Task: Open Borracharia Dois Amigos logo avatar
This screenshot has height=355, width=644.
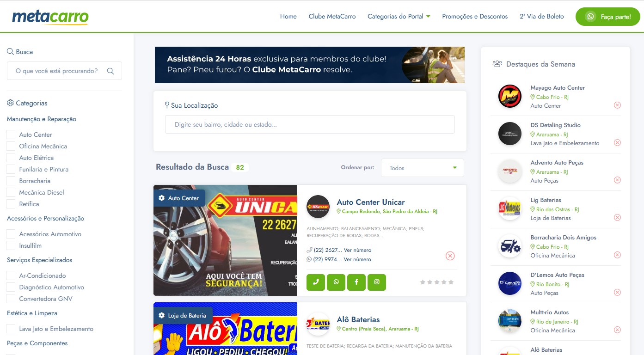Action: tap(510, 246)
